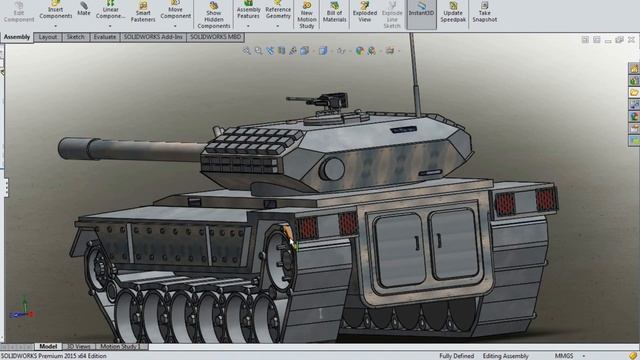Click the Edit Component tool
Screen dimensions: 640x360
(19, 12)
